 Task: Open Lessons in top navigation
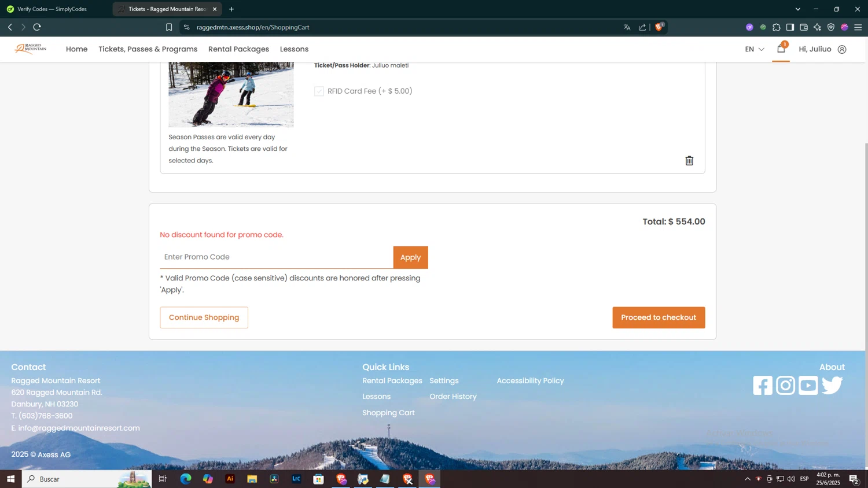[x=294, y=49]
